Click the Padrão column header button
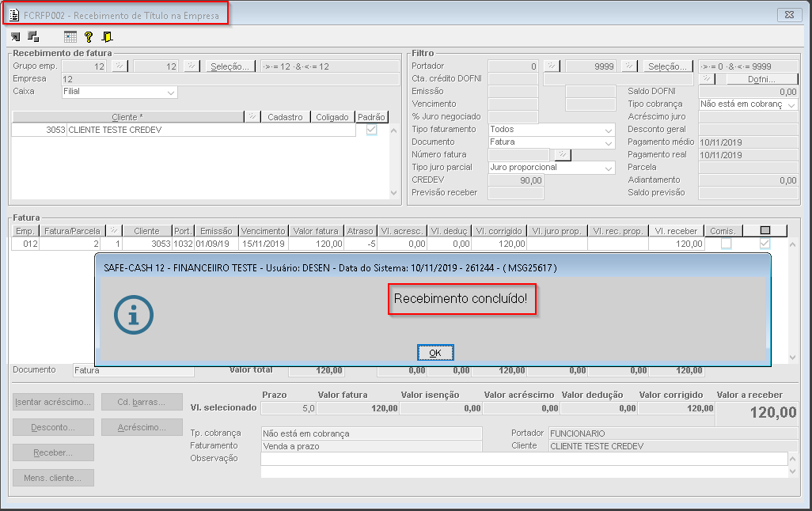This screenshot has height=511, width=812. [371, 117]
